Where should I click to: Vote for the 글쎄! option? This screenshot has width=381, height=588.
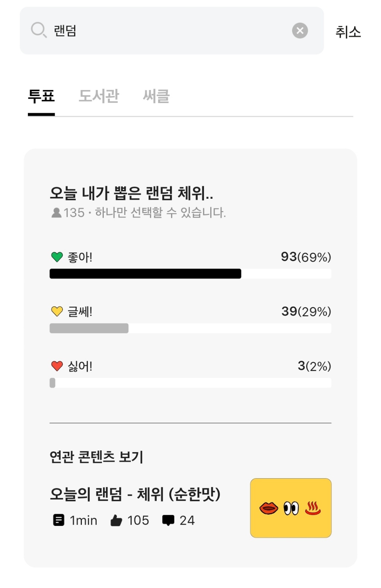pos(80,311)
